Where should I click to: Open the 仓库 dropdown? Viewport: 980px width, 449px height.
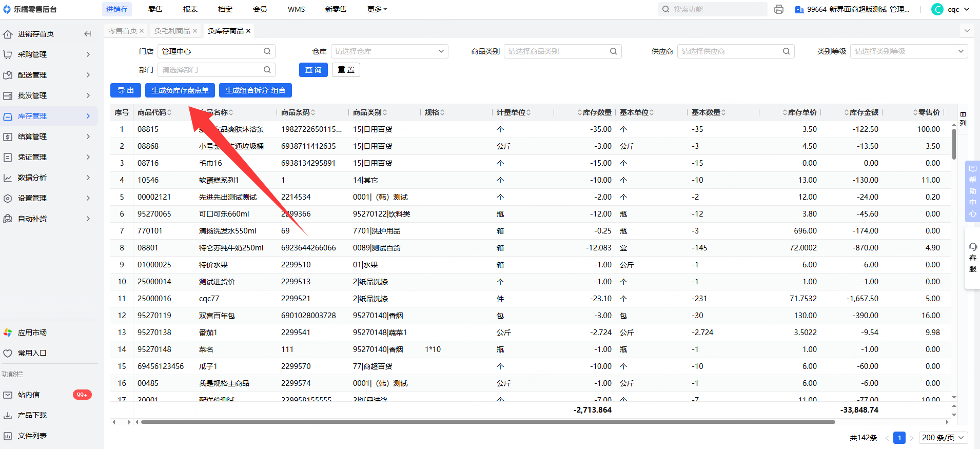(x=389, y=51)
